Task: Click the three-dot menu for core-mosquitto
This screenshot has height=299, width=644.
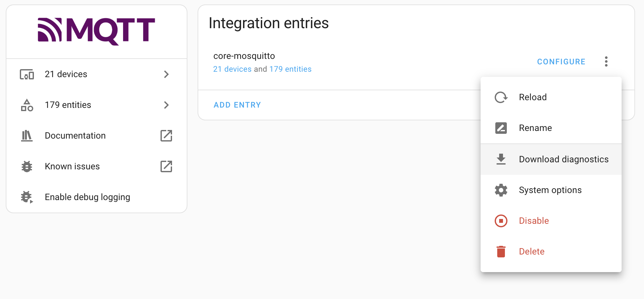Action: click(x=606, y=61)
